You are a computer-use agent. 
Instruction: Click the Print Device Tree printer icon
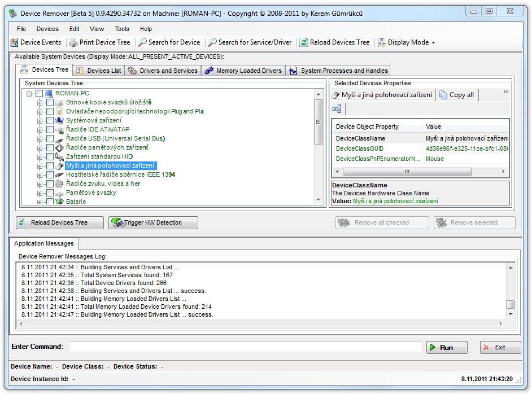[x=73, y=42]
